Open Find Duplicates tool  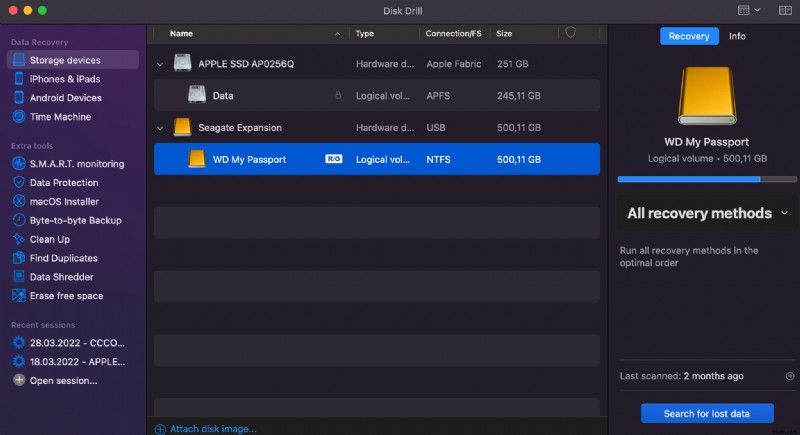[x=63, y=258]
